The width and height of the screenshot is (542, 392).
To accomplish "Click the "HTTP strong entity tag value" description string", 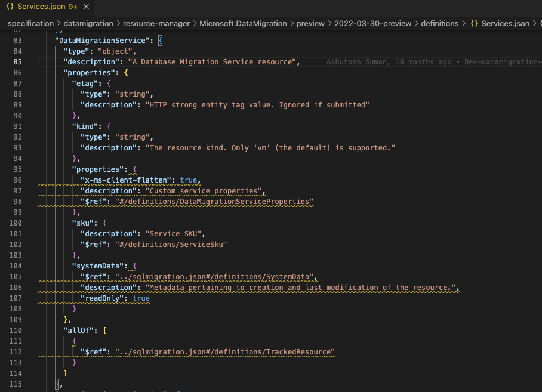I will click(x=257, y=104).
